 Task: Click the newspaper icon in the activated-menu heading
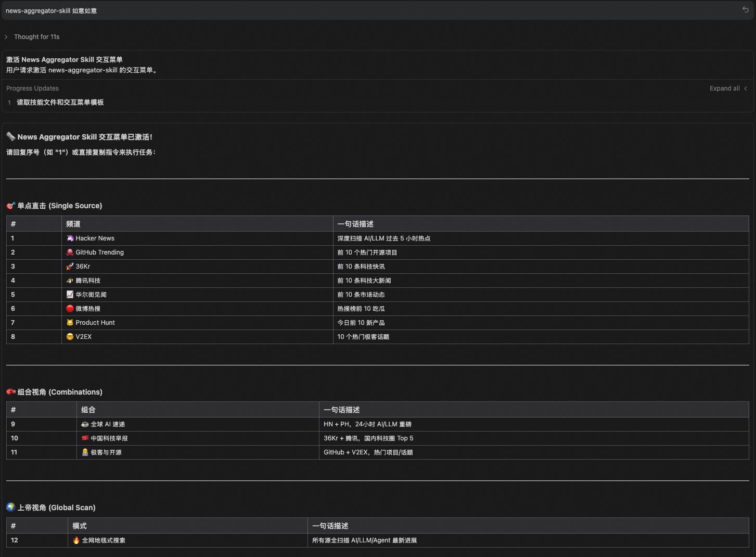click(x=10, y=136)
